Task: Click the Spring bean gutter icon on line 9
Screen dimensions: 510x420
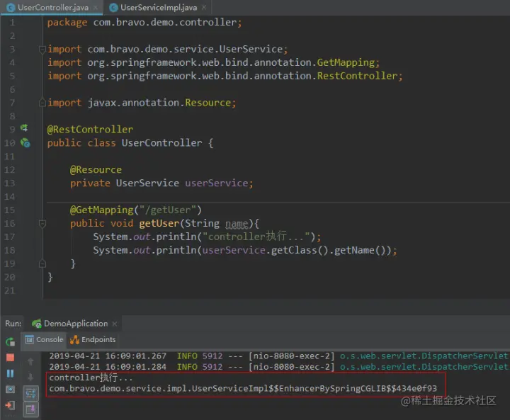Action: (x=24, y=128)
